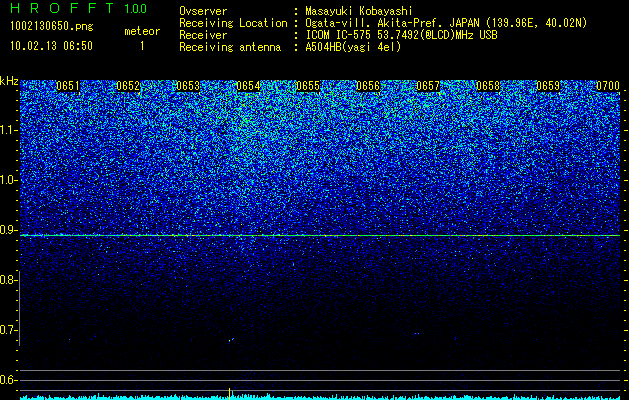The width and height of the screenshot is (629, 400).
Task: Click the Receiving antenna label
Action: coord(230,47)
